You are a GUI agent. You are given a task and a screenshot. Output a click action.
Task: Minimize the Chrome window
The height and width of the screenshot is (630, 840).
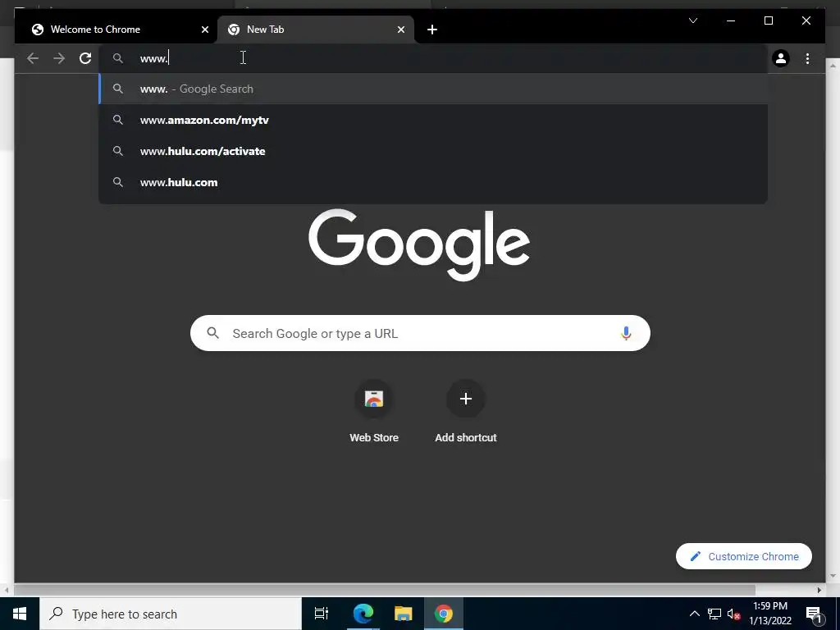[731, 21]
